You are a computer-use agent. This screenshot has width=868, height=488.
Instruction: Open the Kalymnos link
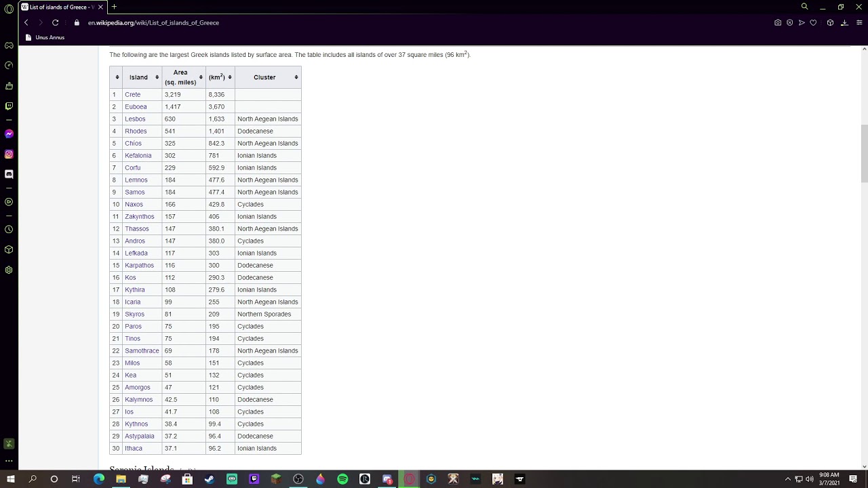pos(139,399)
